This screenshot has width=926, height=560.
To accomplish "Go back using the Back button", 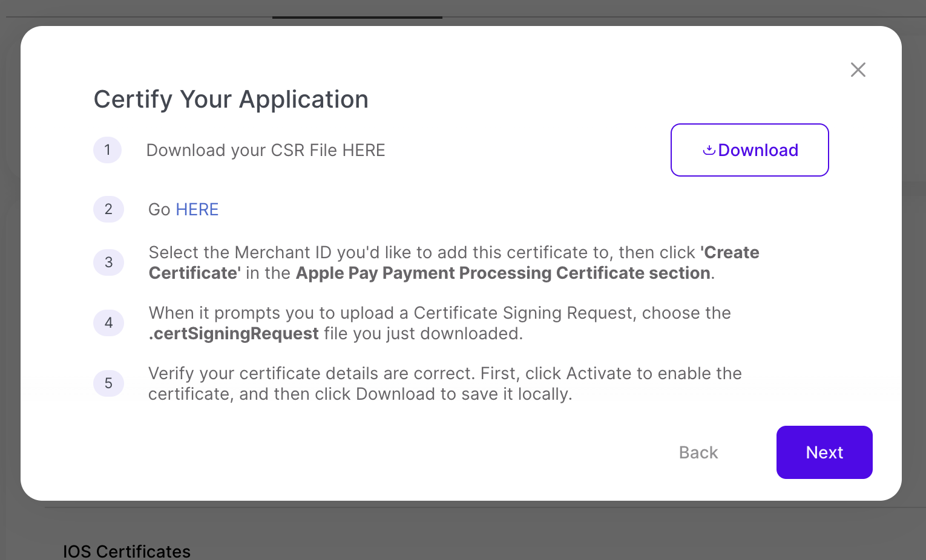I will click(x=698, y=452).
